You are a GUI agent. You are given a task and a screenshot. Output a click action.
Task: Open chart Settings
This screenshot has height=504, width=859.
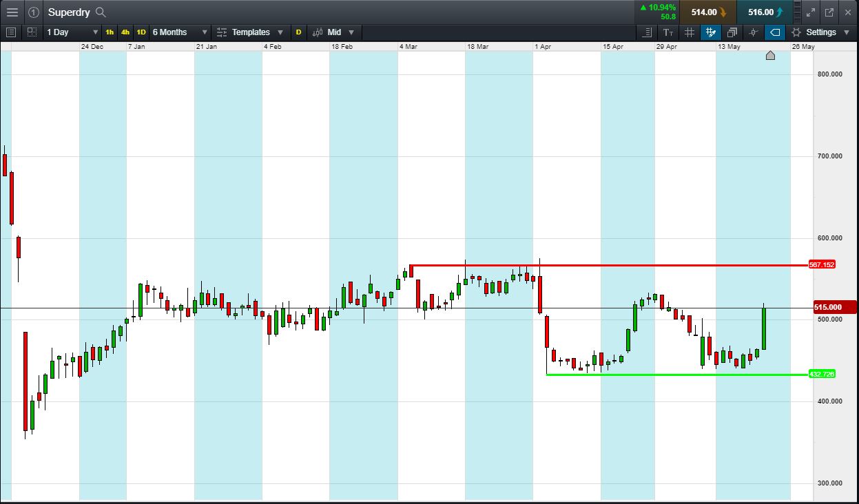821,32
